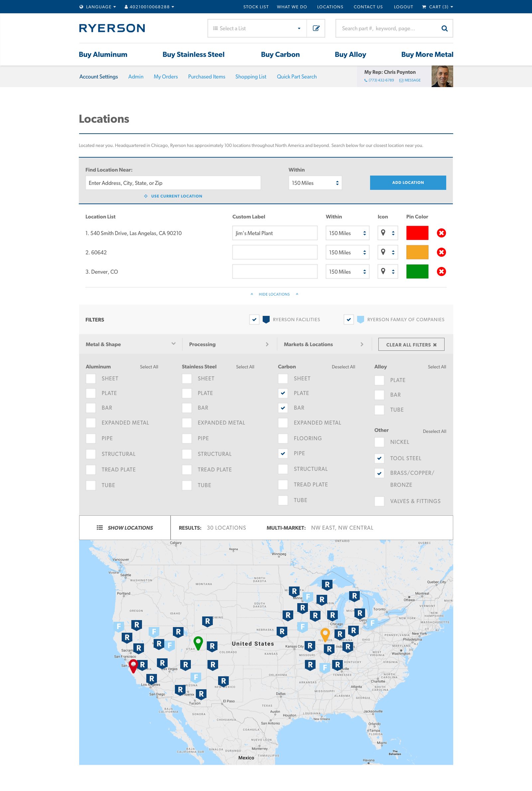This screenshot has height=791, width=532.
Task: Click the orange map pin near Chicago
Action: (325, 635)
